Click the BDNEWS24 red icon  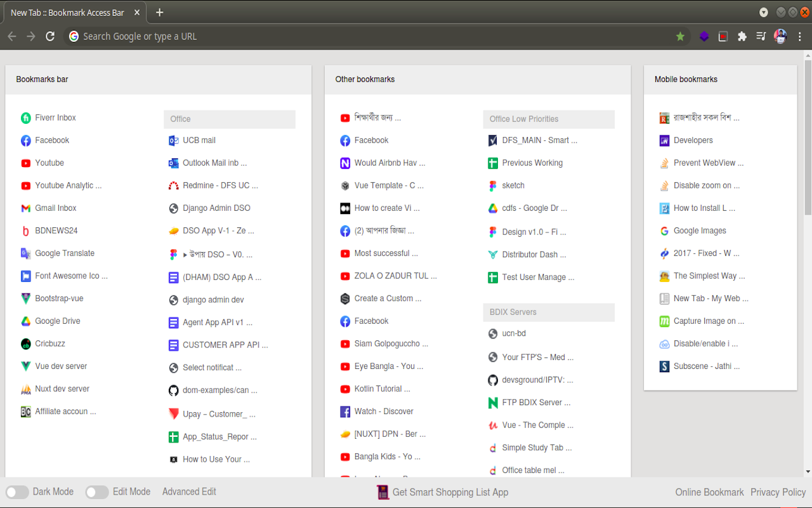point(26,231)
